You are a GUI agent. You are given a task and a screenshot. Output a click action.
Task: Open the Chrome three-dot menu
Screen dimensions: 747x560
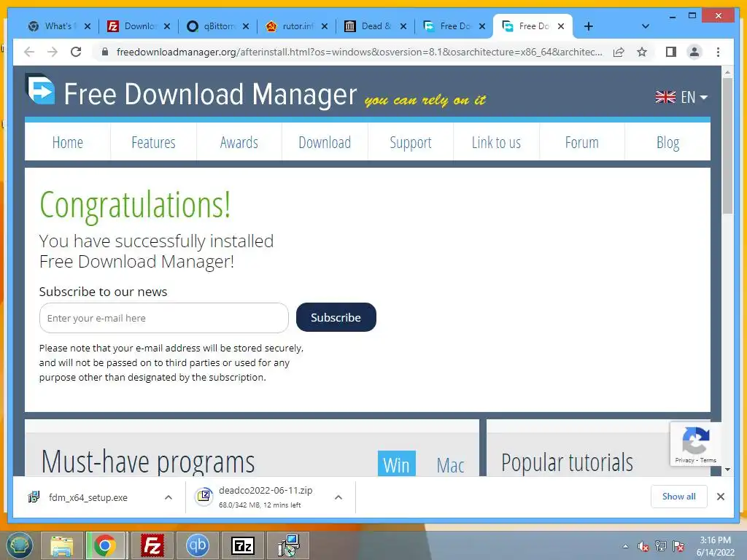tap(718, 52)
